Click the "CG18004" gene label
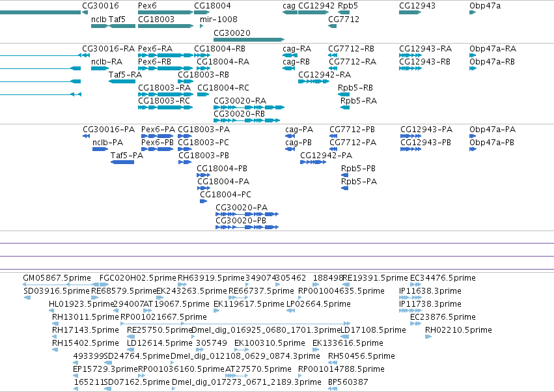This screenshot has height=392, width=554. point(212,6)
